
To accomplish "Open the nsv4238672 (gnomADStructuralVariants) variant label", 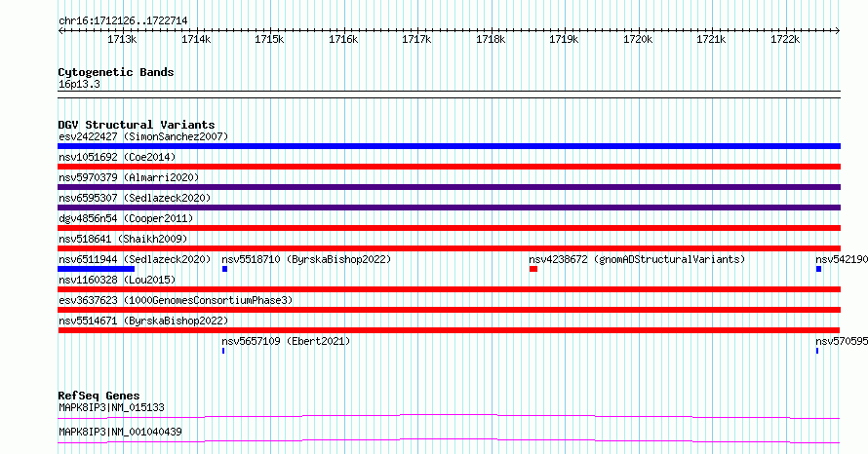I will (x=637, y=259).
